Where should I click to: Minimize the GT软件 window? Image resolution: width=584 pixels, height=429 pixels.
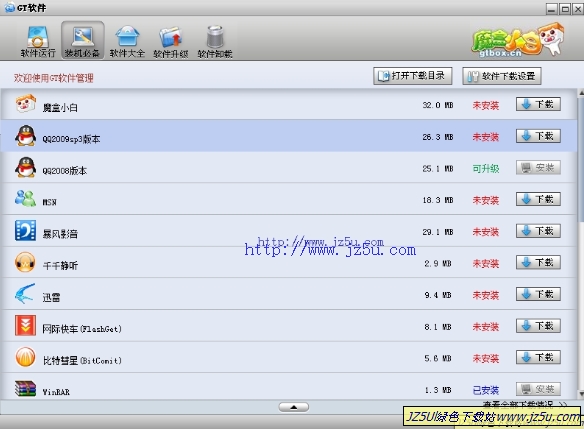[552, 9]
